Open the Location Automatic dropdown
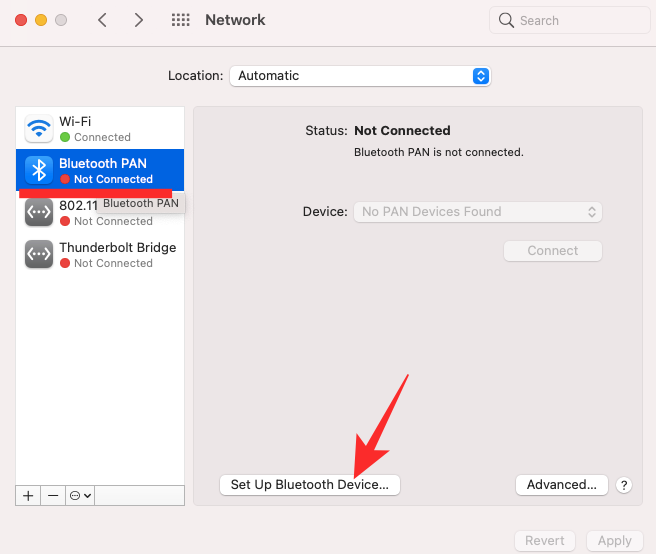 (360, 76)
